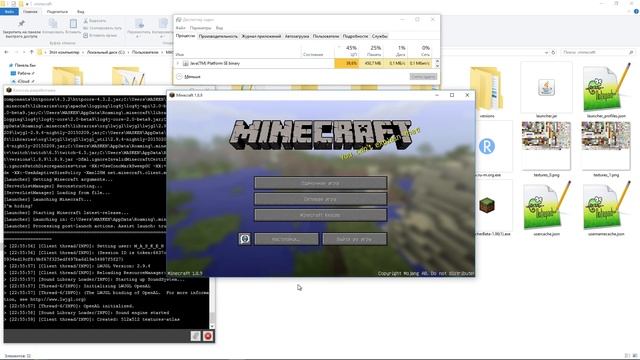This screenshot has width=640, height=360.
Task: Open the launcher.jar file icon
Action: click(x=546, y=87)
